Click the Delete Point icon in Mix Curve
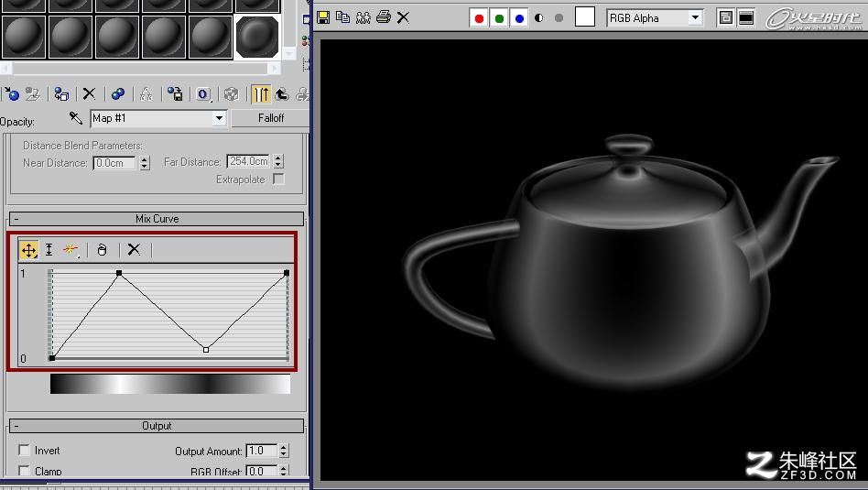Image resolution: width=868 pixels, height=490 pixels. (x=102, y=250)
